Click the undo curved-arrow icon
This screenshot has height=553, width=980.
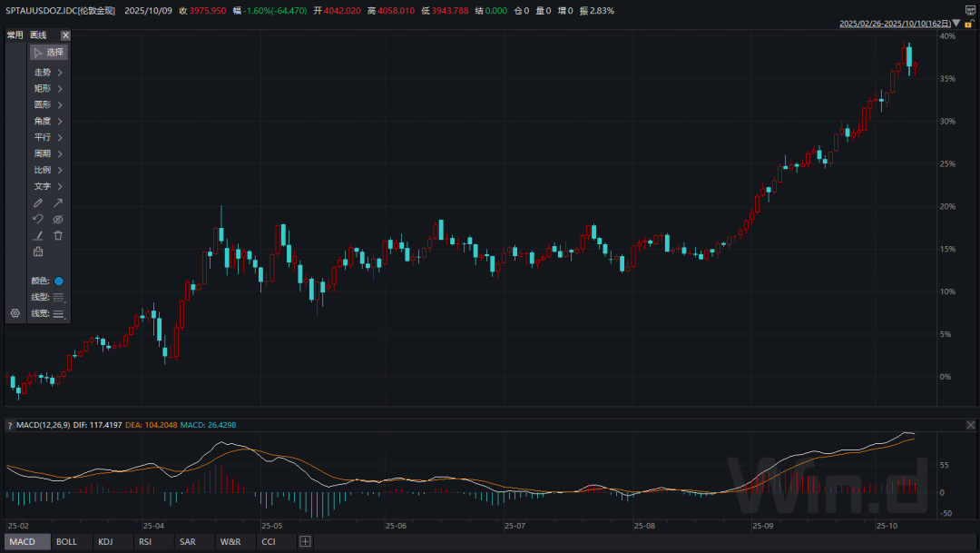(38, 219)
